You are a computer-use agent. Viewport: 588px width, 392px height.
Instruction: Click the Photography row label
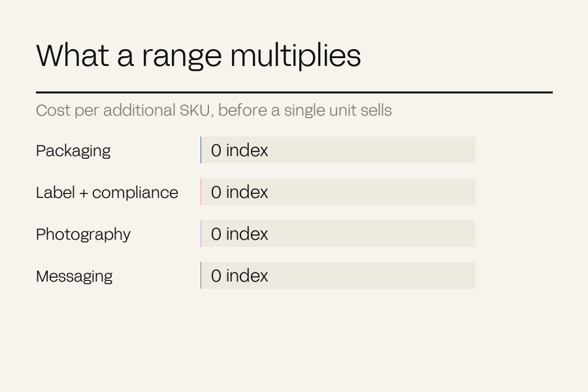[83, 235]
